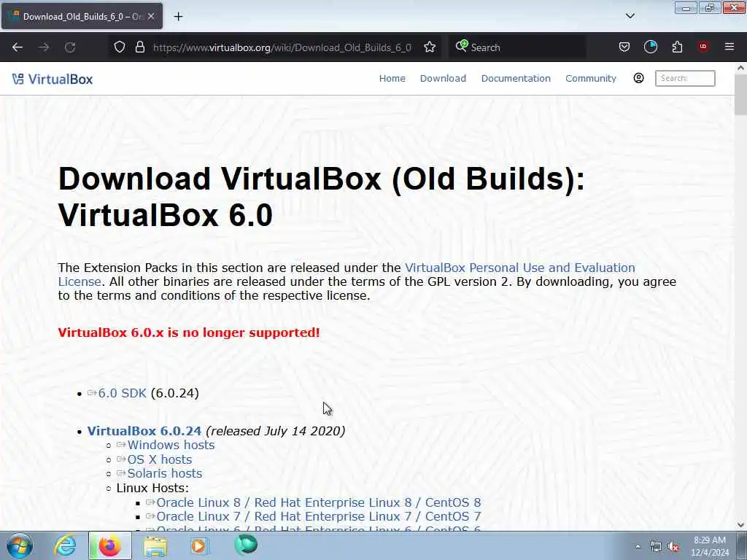Click the URL address bar text

click(x=282, y=47)
